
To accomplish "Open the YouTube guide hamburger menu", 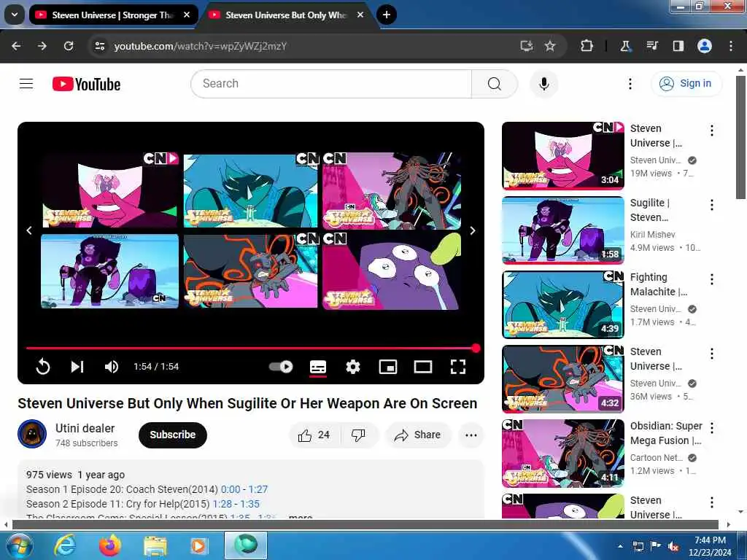I will 26,84.
